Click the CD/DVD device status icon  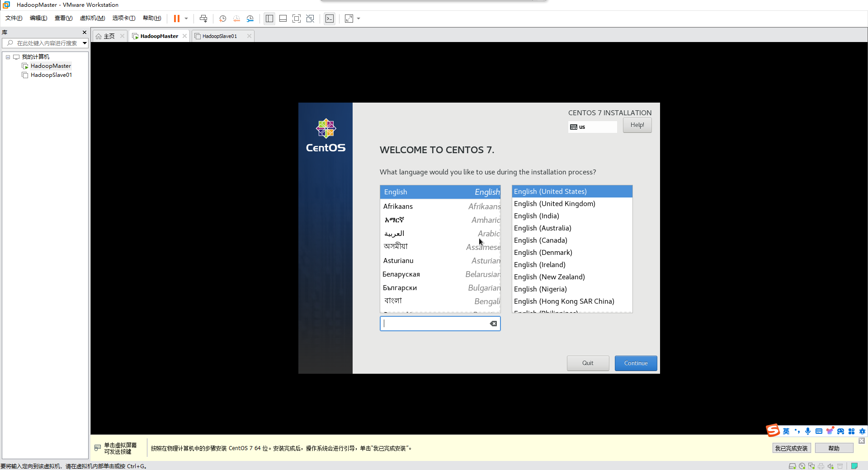tap(802, 466)
